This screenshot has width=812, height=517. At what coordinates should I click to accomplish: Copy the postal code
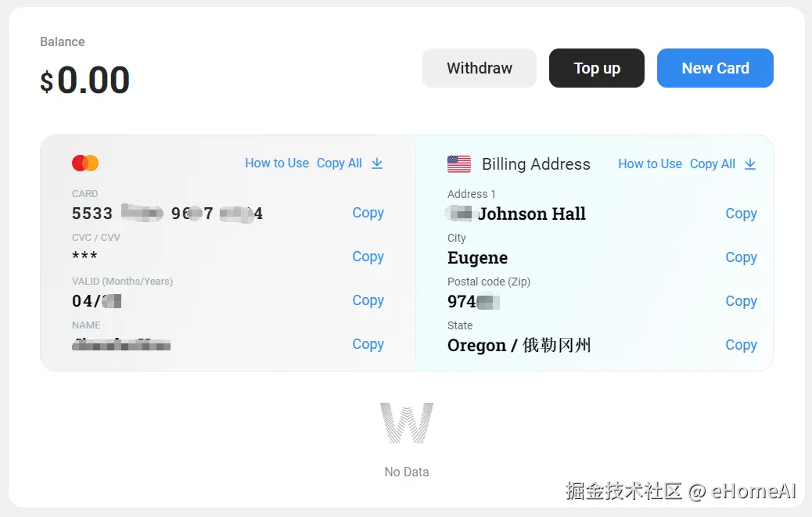coord(741,301)
